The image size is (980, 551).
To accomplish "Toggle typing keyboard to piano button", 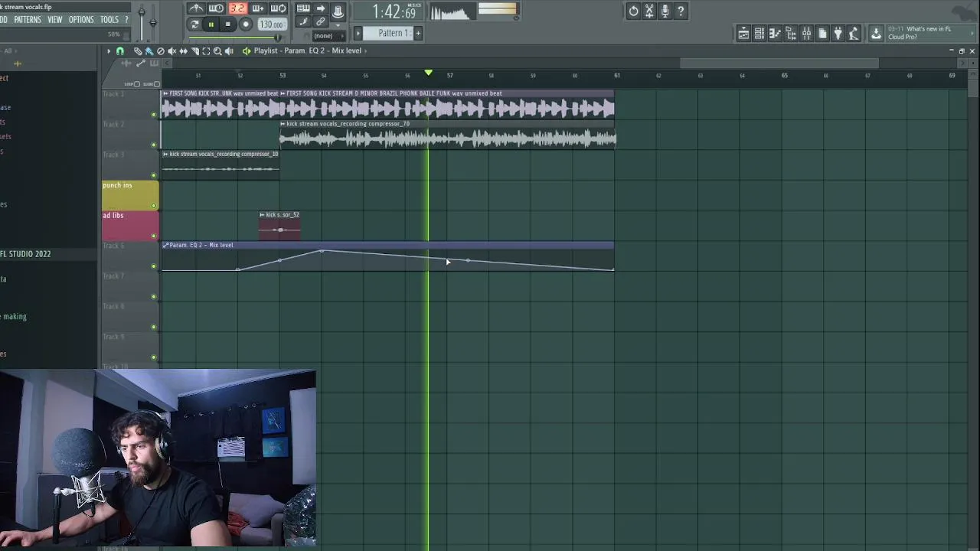I will (x=302, y=8).
